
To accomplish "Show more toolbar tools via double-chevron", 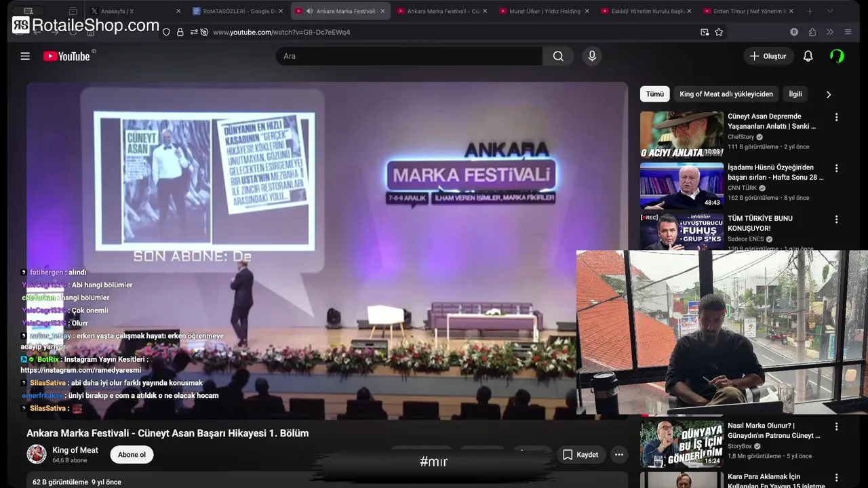I will point(830,32).
